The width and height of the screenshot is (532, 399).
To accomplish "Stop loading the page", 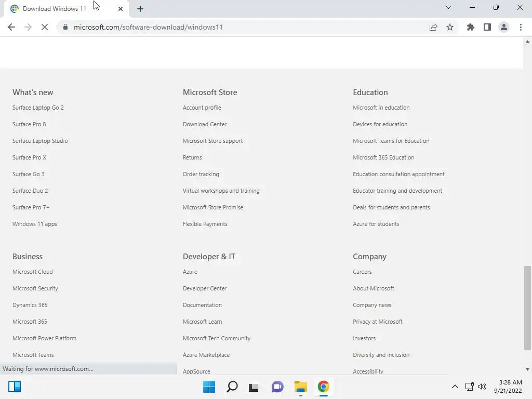I will 45,27.
